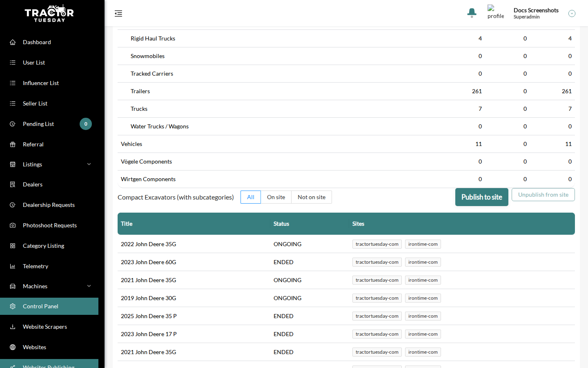588x368 pixels.
Task: Open the user profile dropdown arrow
Action: click(x=572, y=13)
